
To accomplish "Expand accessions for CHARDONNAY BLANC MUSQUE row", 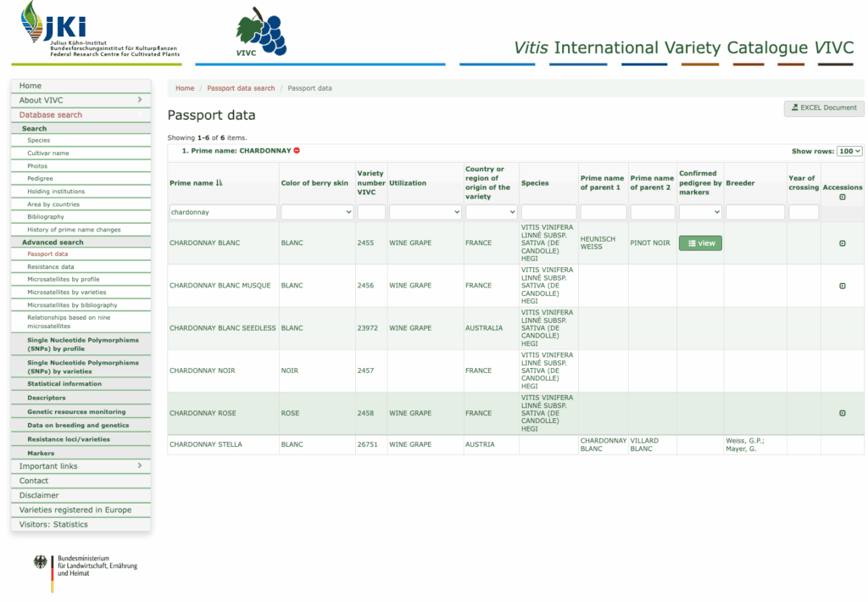I will point(842,286).
